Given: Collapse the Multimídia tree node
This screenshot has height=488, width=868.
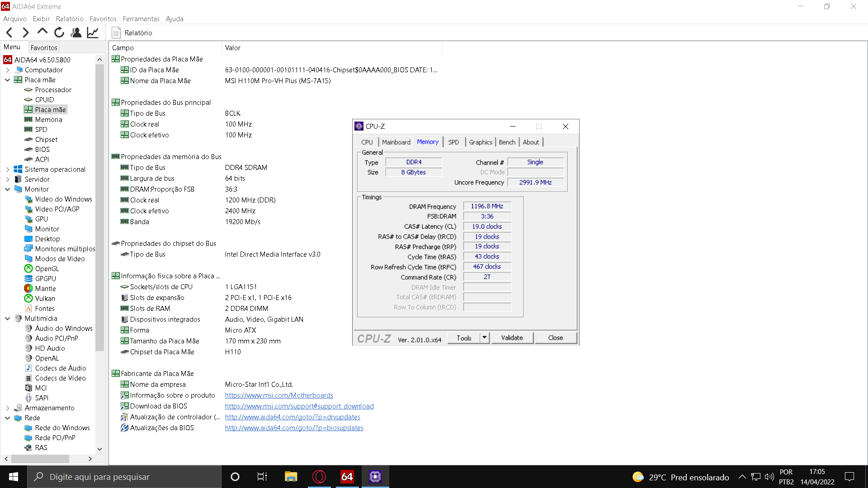Looking at the screenshot, I should click(x=8, y=319).
